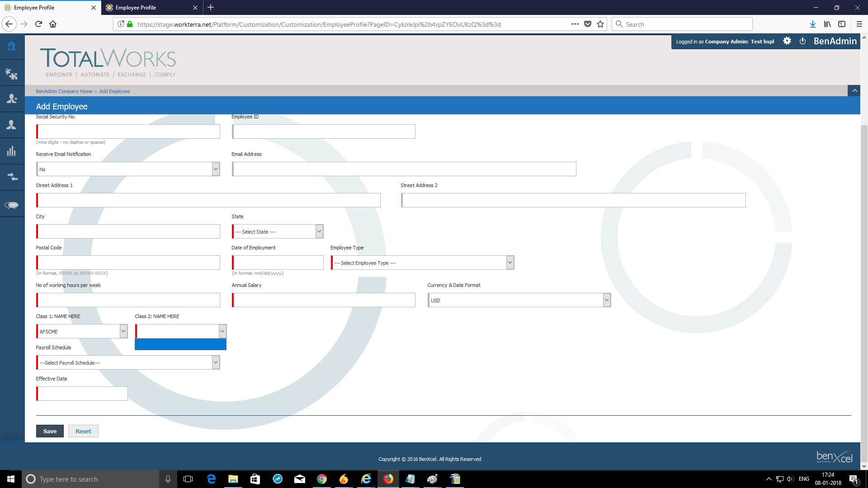Screen dimensions: 868x488
Task: Open the single person sidebar icon
Action: 12,125
